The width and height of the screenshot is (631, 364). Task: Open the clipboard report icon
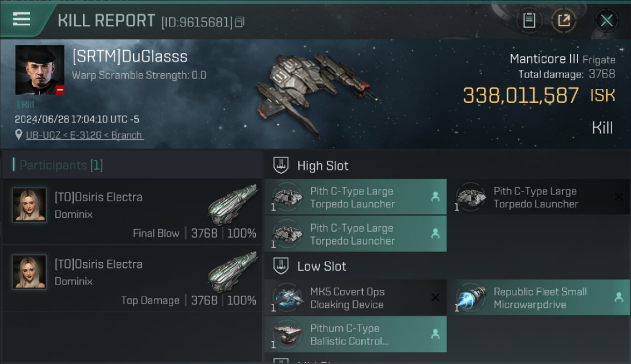pos(529,20)
